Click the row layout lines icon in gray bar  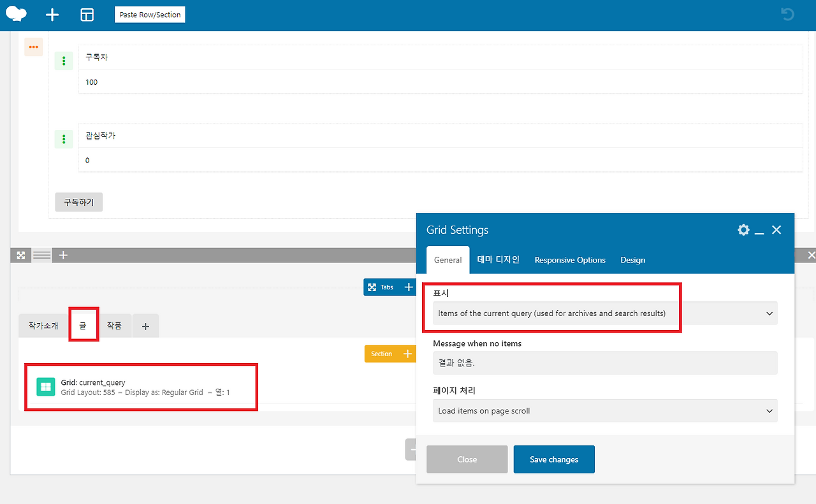(42, 255)
